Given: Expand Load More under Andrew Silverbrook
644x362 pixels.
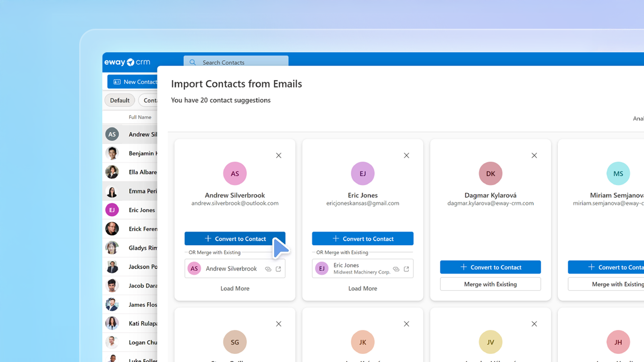Looking at the screenshot, I should (x=235, y=288).
